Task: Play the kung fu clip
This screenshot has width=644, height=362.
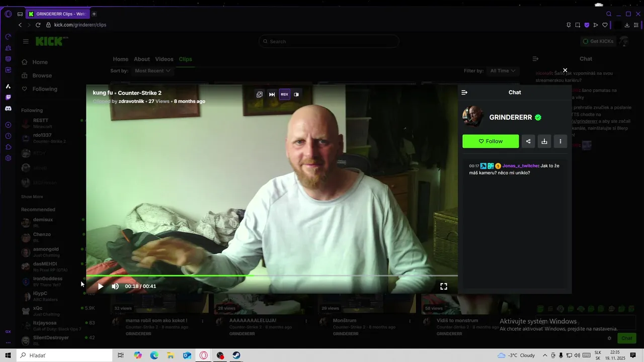Action: click(x=101, y=286)
